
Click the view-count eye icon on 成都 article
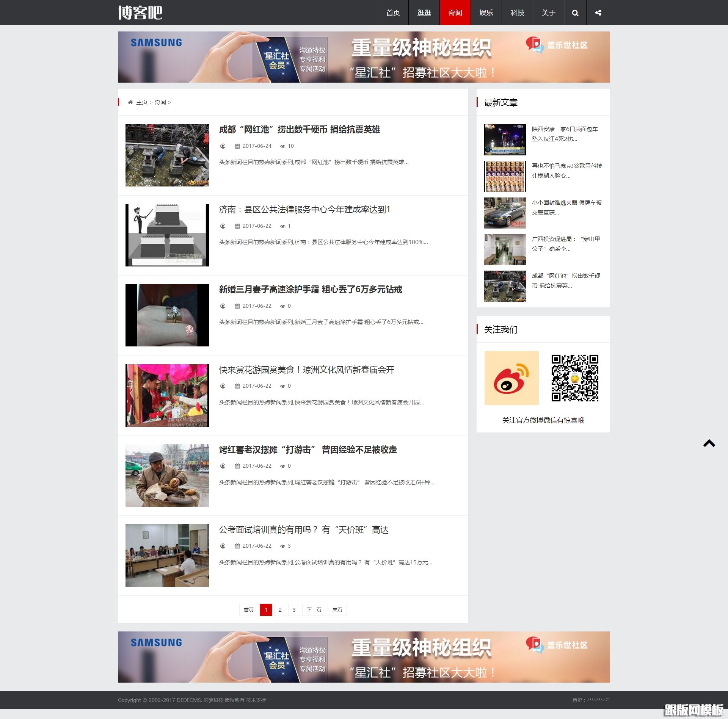[283, 146]
